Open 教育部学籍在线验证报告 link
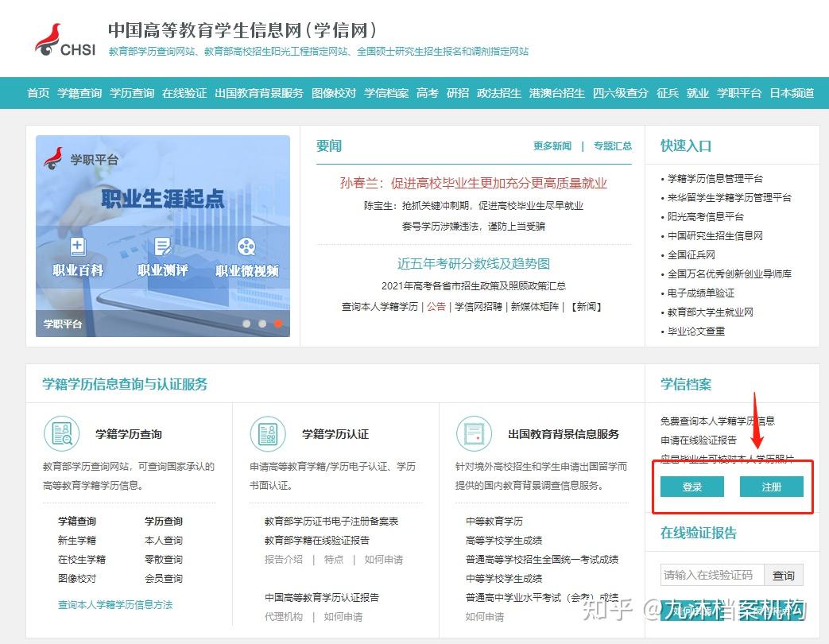 [317, 541]
